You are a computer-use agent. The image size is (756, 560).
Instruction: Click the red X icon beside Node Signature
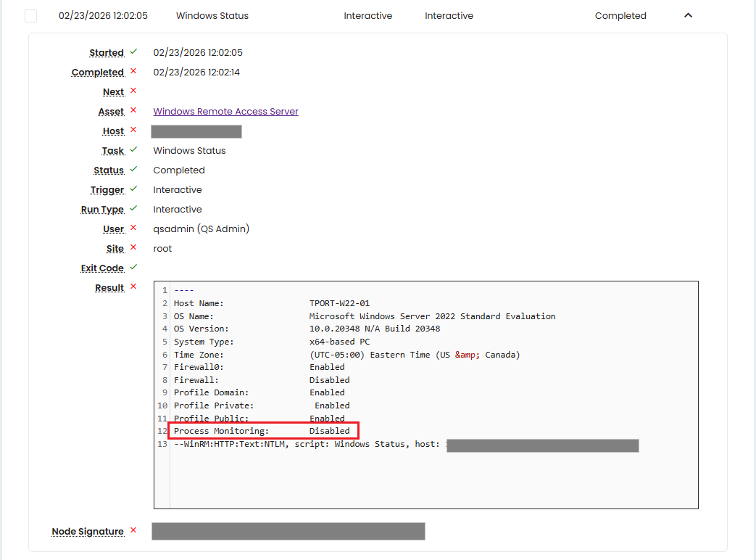[133, 531]
